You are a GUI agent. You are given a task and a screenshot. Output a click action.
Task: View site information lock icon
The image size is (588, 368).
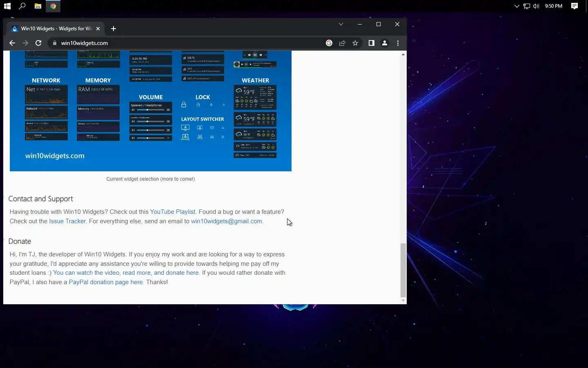[55, 43]
